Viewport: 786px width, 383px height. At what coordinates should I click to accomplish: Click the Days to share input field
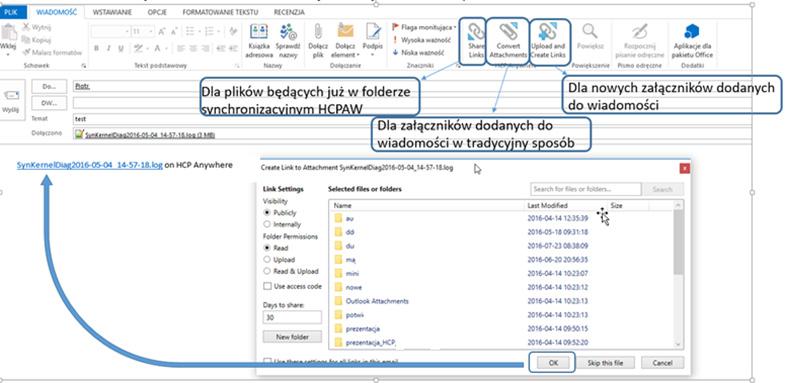tap(292, 317)
